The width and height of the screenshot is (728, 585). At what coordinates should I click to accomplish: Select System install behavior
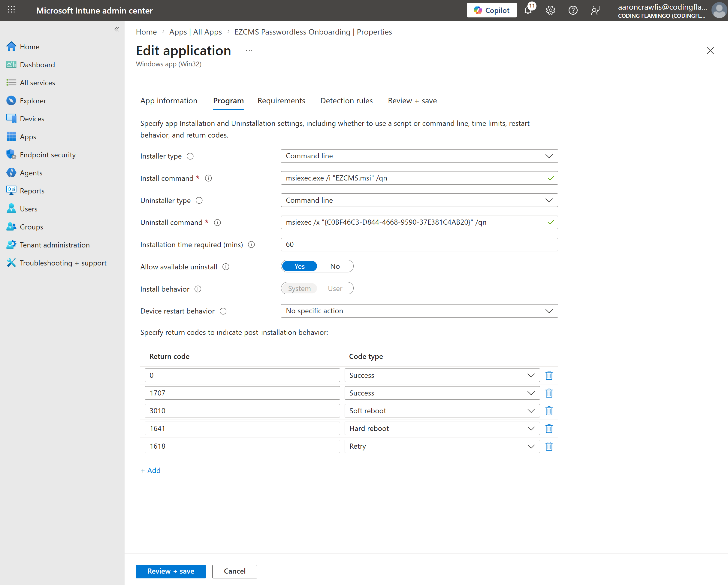pos(299,288)
